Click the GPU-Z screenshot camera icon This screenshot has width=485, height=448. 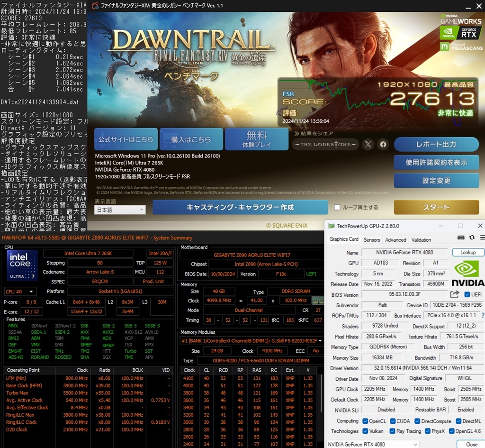[x=460, y=238]
